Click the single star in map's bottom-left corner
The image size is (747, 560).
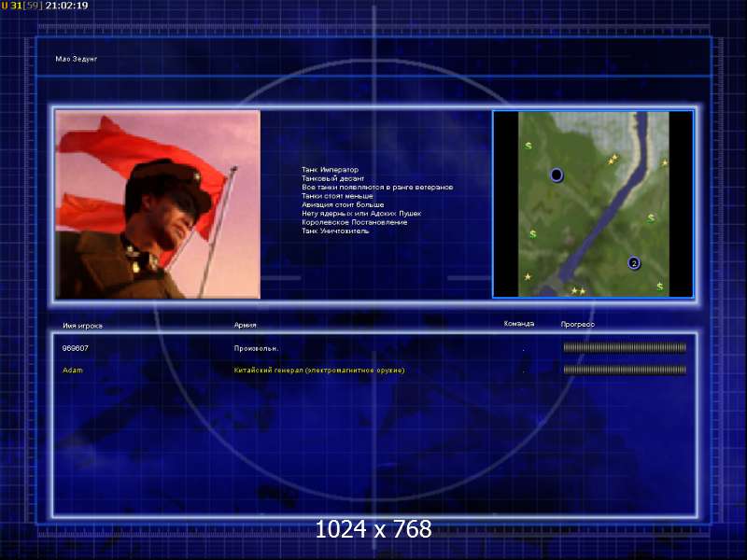[528, 276]
